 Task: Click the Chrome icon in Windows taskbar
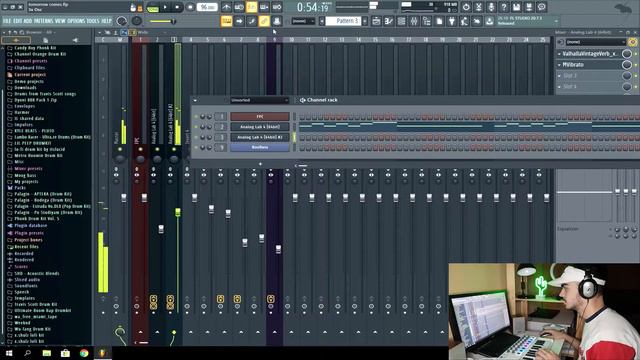[84, 353]
